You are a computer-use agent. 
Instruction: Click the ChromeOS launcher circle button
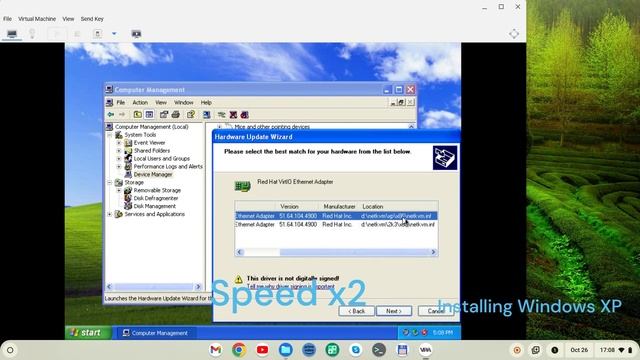pos(10,350)
